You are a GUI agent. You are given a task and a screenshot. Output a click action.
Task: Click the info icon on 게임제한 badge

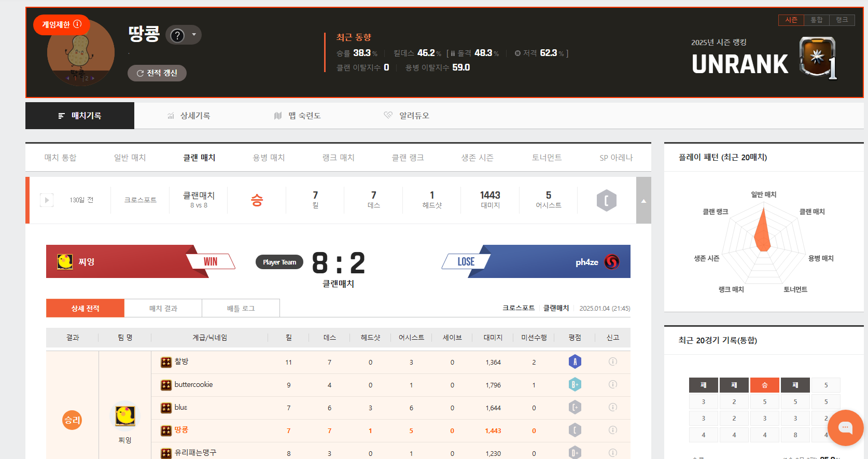click(78, 24)
